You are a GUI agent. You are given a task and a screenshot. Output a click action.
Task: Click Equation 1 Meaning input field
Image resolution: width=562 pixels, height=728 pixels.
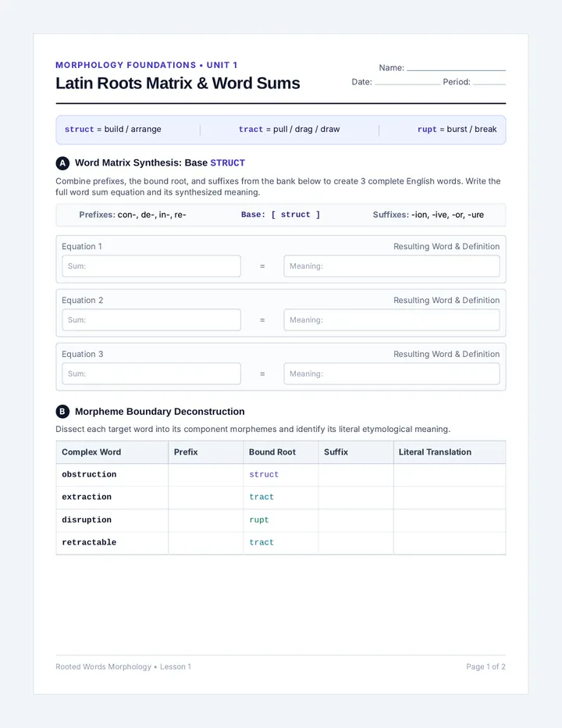(x=392, y=266)
